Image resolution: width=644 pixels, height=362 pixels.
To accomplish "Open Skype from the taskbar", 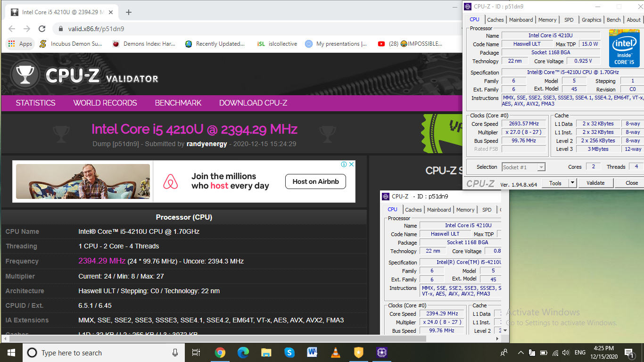I will pyautogui.click(x=289, y=353).
